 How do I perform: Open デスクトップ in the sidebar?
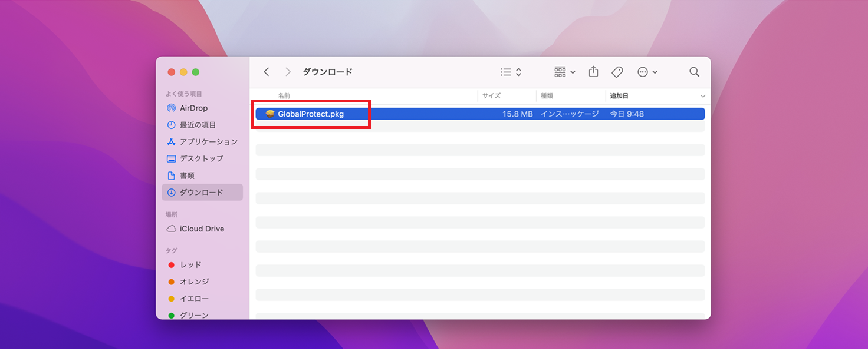click(x=202, y=158)
